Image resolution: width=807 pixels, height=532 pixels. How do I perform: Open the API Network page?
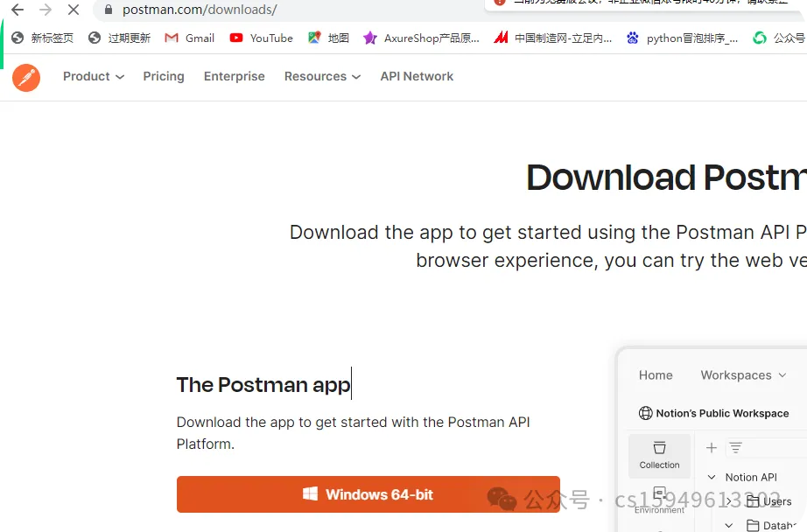tap(417, 77)
